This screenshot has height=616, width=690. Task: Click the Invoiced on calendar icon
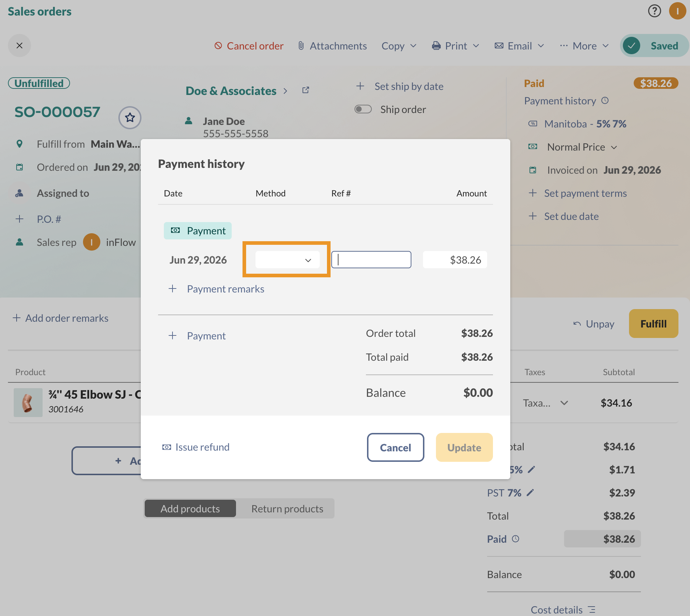[533, 170]
